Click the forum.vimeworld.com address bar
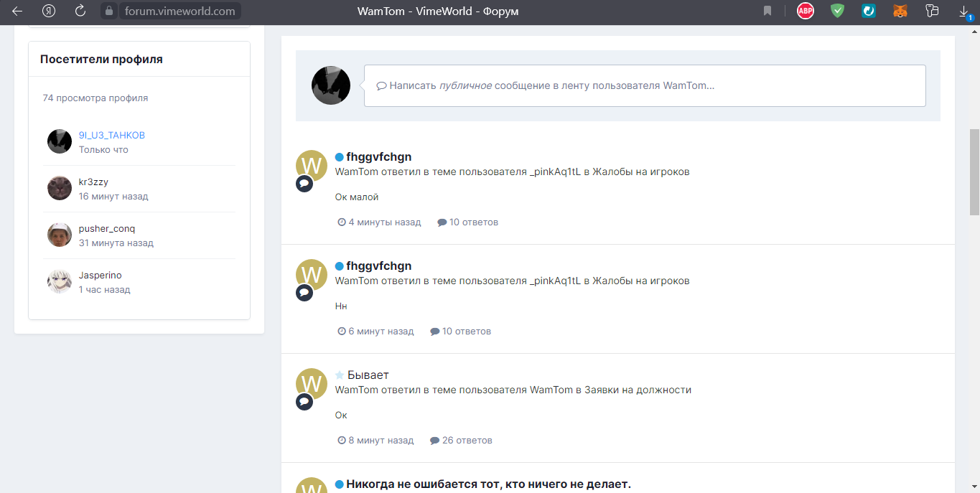Image resolution: width=980 pixels, height=493 pixels. pyautogui.click(x=179, y=11)
